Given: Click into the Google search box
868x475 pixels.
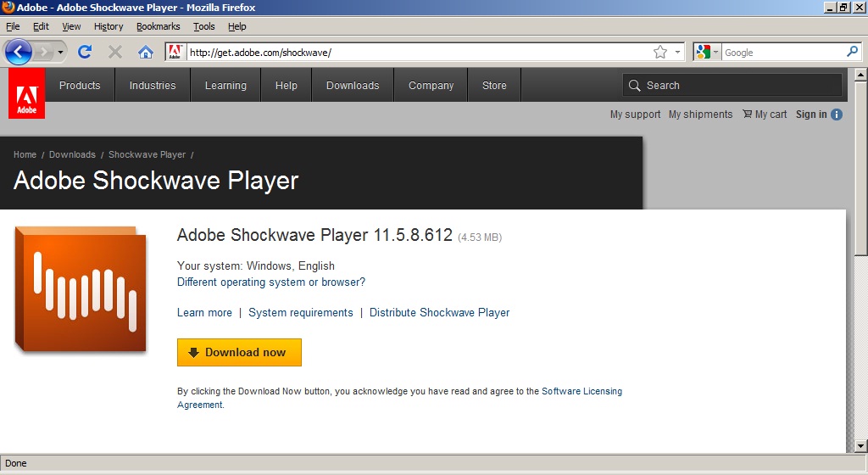Looking at the screenshot, I should [x=782, y=53].
